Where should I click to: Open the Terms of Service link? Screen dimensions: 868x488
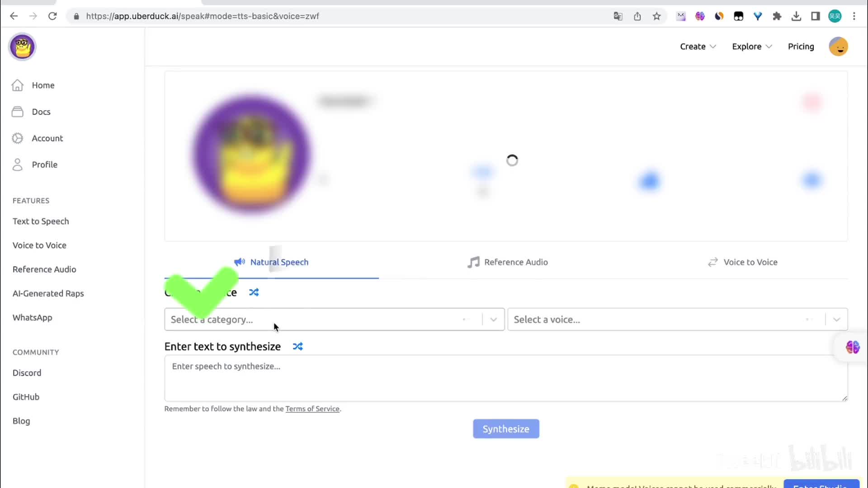(x=312, y=409)
